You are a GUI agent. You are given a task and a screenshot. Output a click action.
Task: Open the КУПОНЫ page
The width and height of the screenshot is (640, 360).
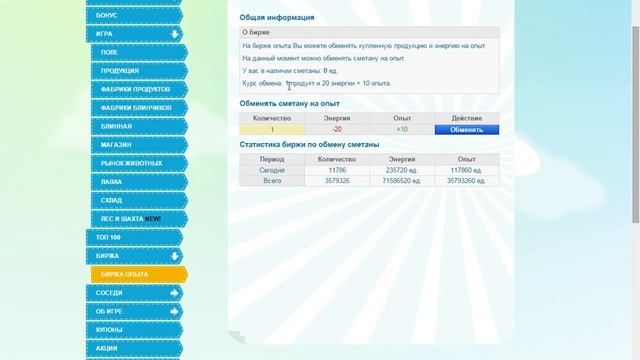[134, 330]
